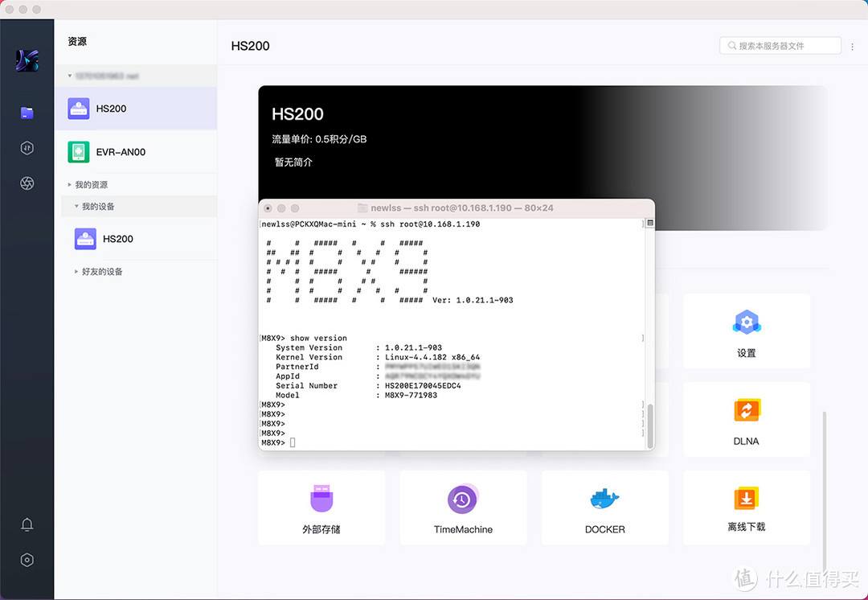Click 暂无简介 description text
Screen dimensions: 868x600
pos(293,162)
